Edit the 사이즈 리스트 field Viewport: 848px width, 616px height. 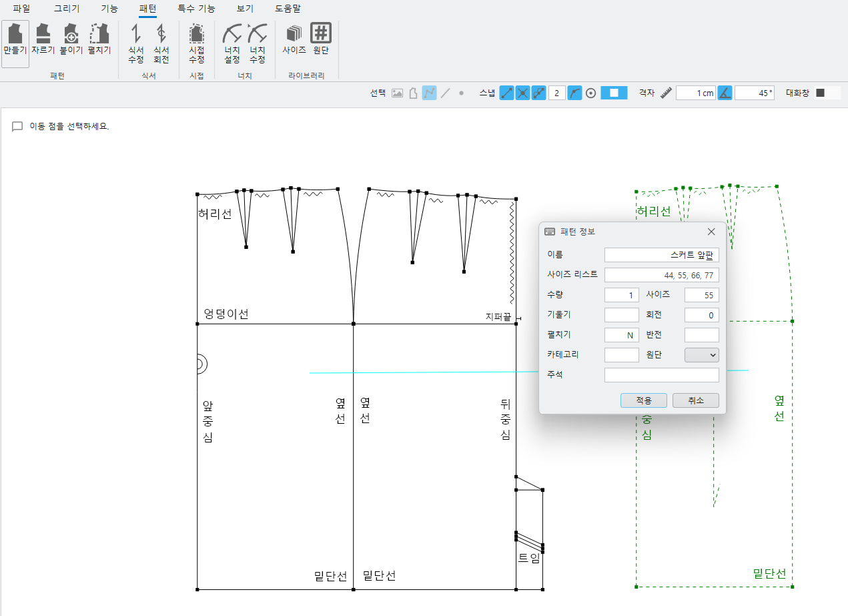[x=662, y=275]
